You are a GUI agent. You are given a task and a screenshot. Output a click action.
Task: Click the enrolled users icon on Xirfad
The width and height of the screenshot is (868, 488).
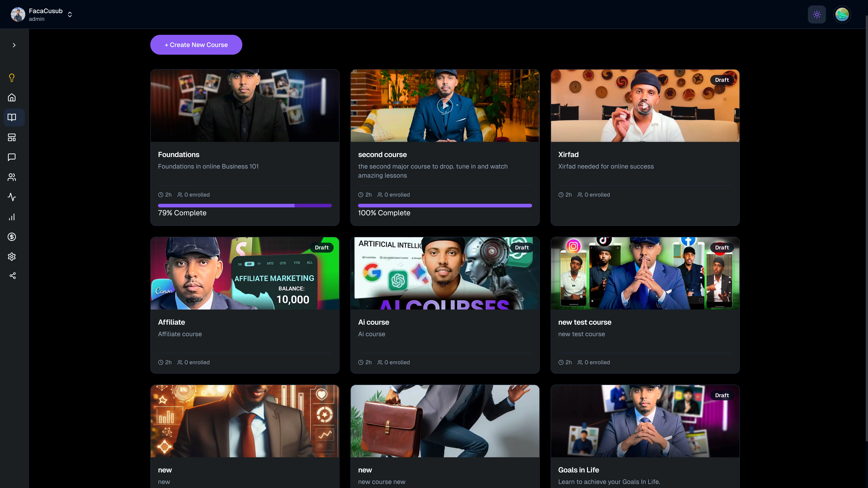pyautogui.click(x=580, y=195)
